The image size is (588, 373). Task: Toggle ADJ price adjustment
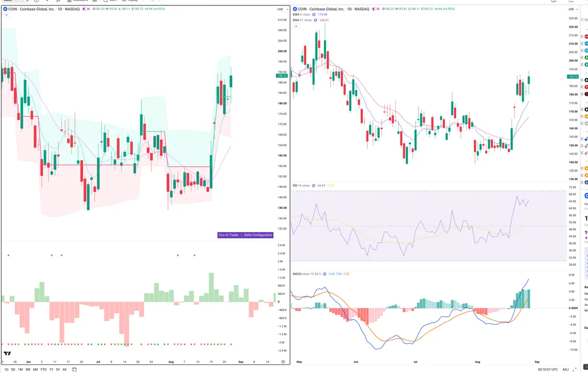tap(565, 369)
